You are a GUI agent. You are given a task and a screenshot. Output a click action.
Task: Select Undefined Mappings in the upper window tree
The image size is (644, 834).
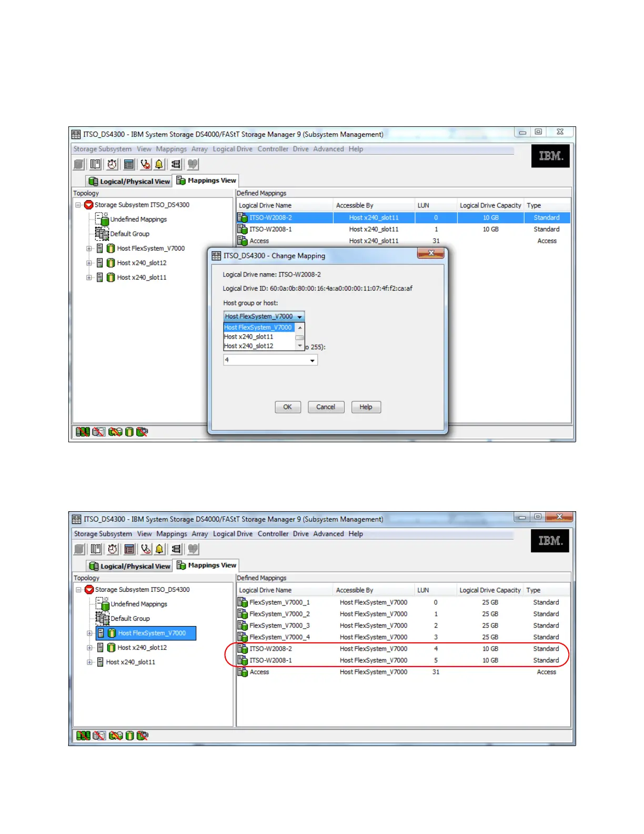click(138, 220)
